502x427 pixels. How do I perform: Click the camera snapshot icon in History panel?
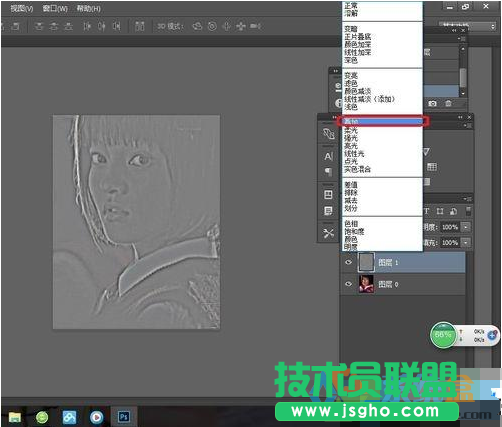[x=432, y=104]
